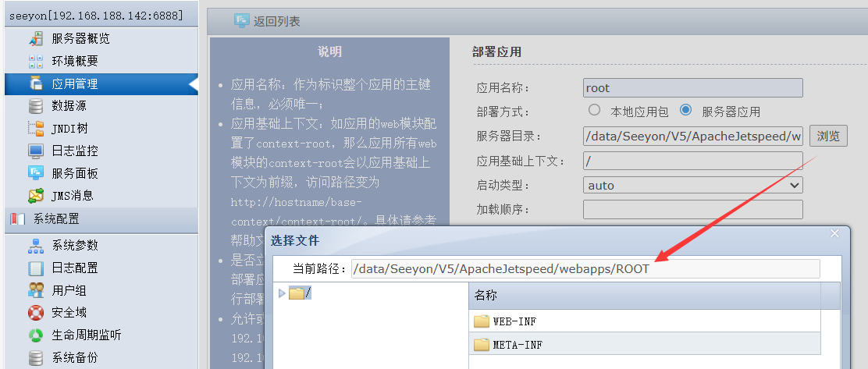Image resolution: width=868 pixels, height=369 pixels.
Task: Select the WEB-INF row name
Action: coord(514,321)
